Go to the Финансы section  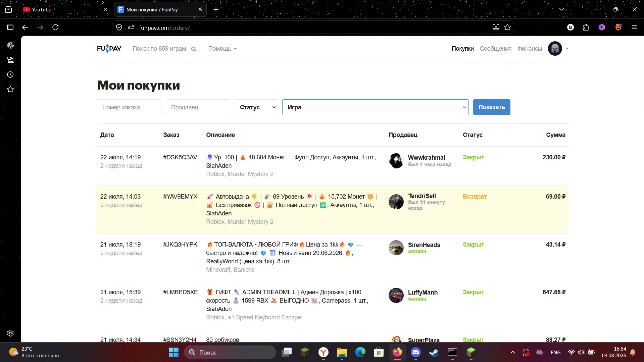click(530, 49)
